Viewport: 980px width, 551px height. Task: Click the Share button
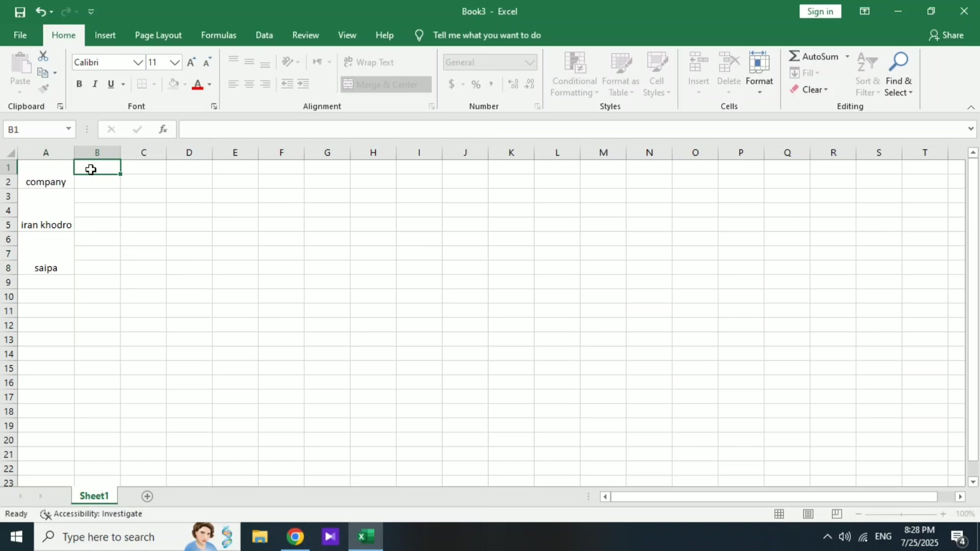946,35
